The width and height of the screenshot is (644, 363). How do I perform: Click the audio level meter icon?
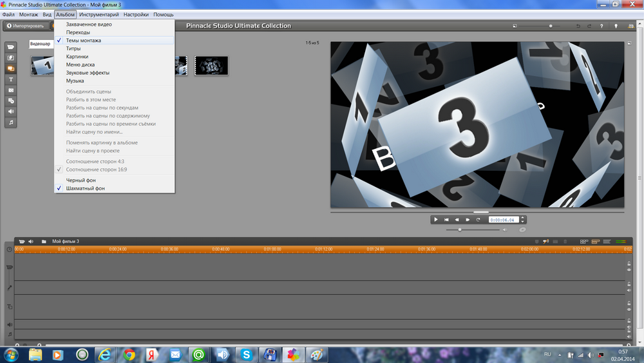point(621,241)
